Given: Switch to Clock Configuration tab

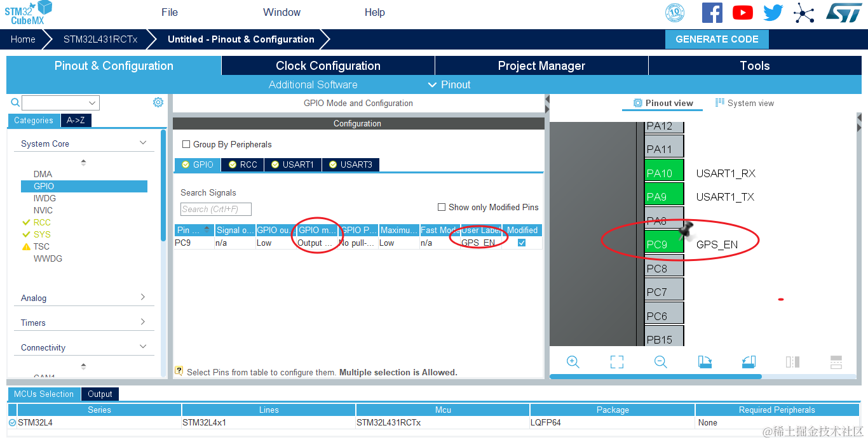Looking at the screenshot, I should tap(328, 65).
